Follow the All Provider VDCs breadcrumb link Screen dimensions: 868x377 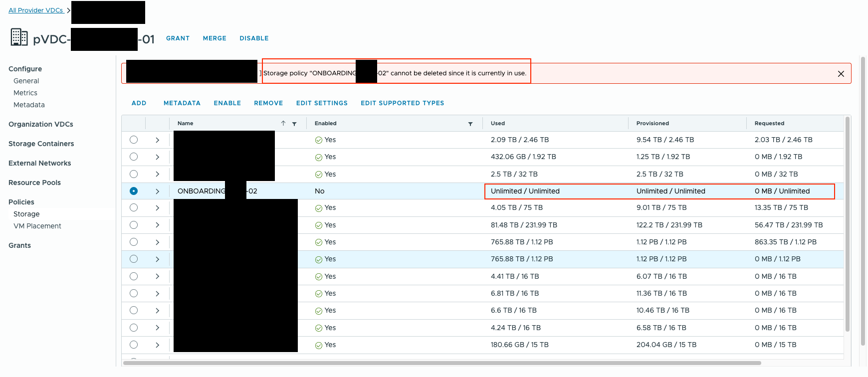point(36,10)
